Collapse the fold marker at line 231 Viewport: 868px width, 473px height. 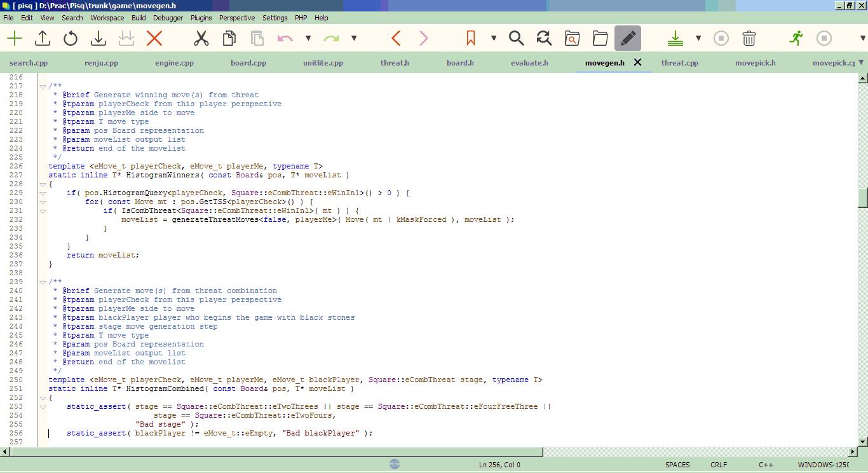(43, 210)
